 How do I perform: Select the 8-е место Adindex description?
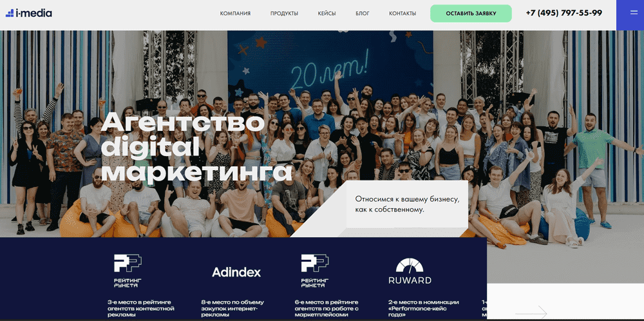pyautogui.click(x=230, y=308)
